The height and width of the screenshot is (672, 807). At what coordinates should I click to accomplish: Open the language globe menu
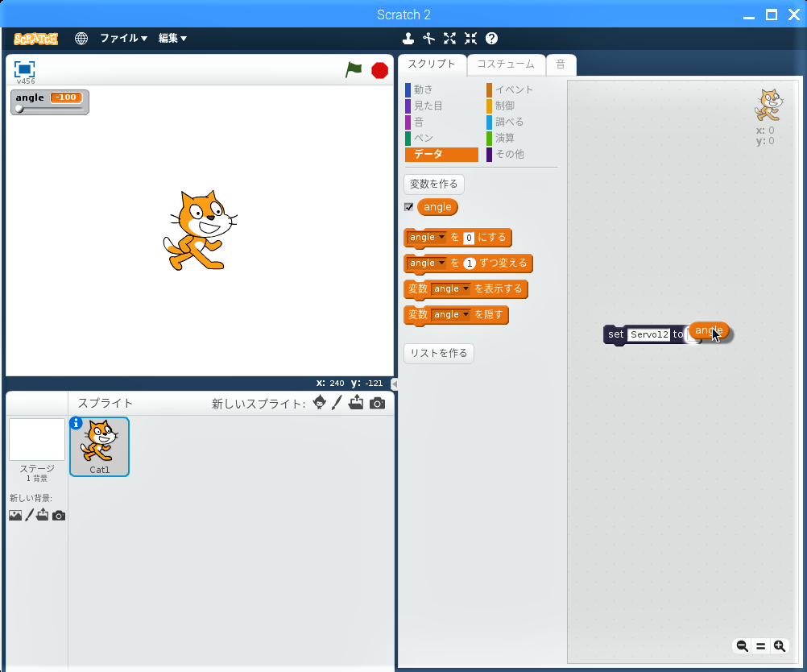81,39
